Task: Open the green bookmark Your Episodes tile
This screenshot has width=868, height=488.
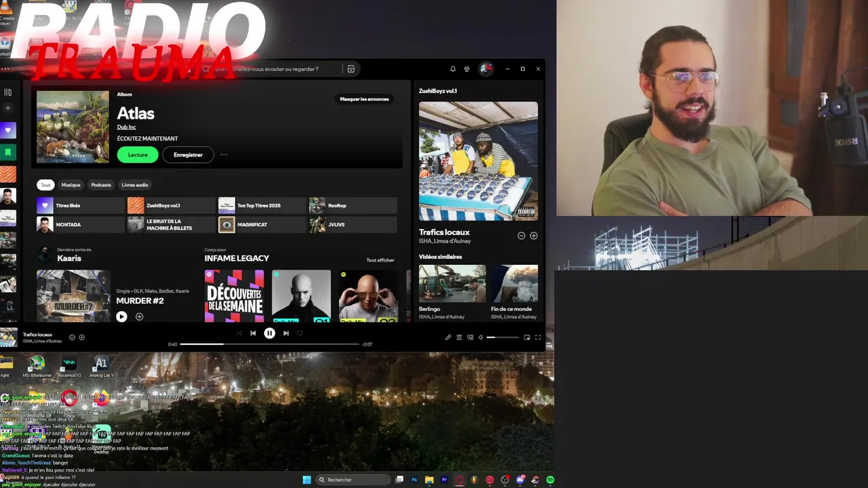Action: (7, 152)
